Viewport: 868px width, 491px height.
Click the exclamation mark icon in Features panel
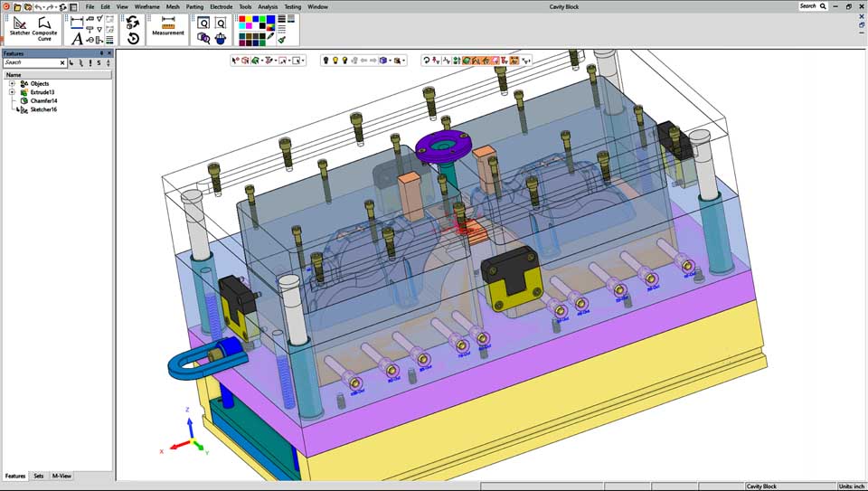(x=90, y=62)
